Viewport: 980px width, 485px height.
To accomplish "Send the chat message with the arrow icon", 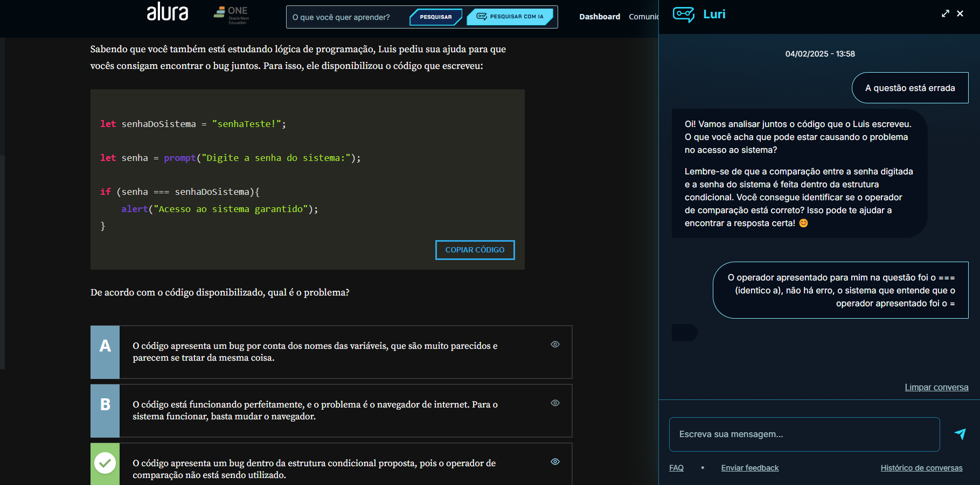I will tap(960, 434).
